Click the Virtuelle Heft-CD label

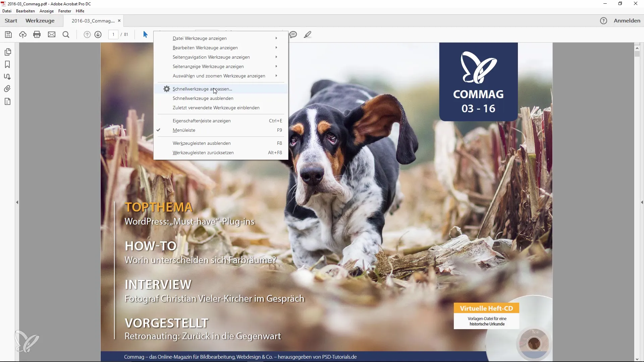486,308
